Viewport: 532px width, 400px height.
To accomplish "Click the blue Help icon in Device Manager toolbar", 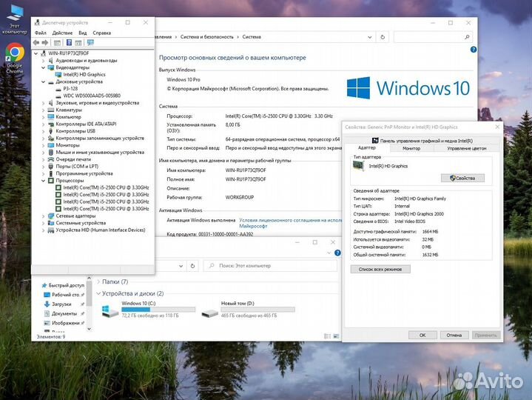I will 69,42.
